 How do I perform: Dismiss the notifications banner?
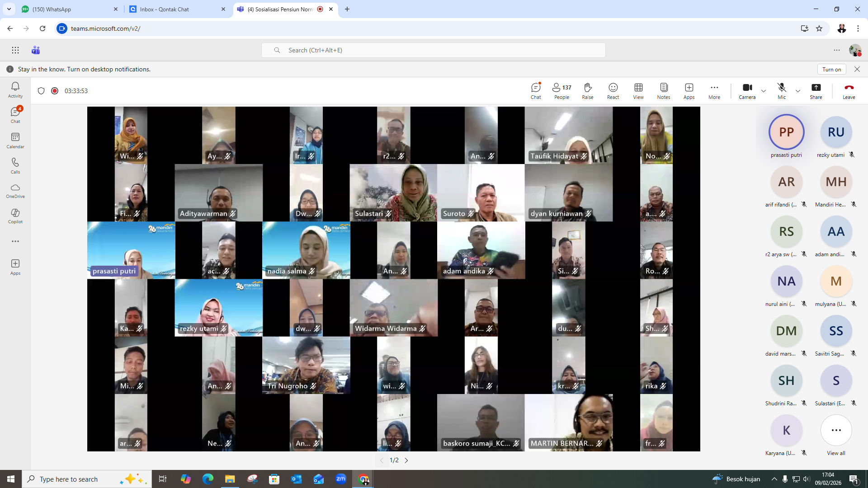857,69
